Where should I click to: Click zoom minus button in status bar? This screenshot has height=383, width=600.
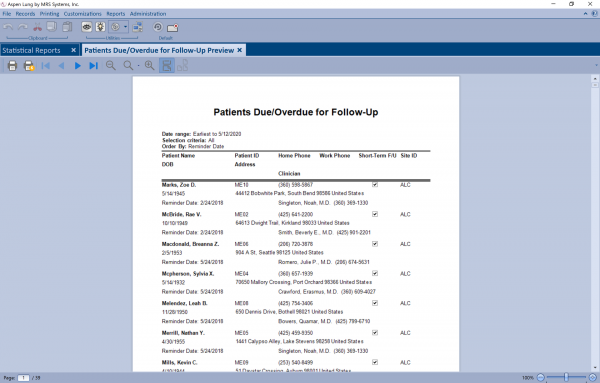(540, 378)
